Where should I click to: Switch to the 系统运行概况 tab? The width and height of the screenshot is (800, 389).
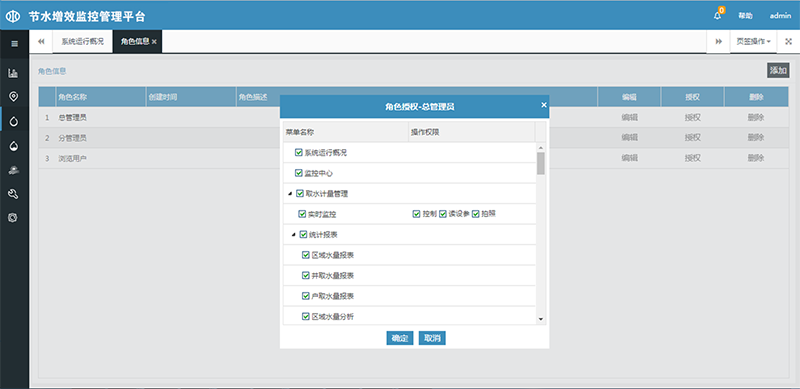pyautogui.click(x=82, y=41)
